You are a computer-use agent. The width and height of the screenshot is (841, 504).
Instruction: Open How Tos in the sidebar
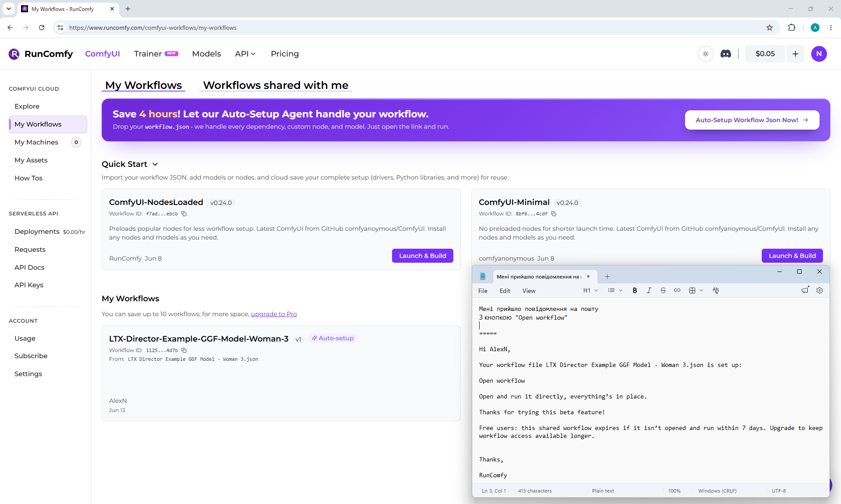click(x=28, y=178)
